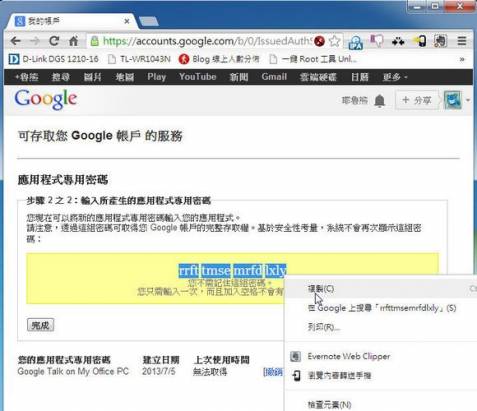Open the YouTube link in navigation bar
The width and height of the screenshot is (477, 411).
(198, 77)
